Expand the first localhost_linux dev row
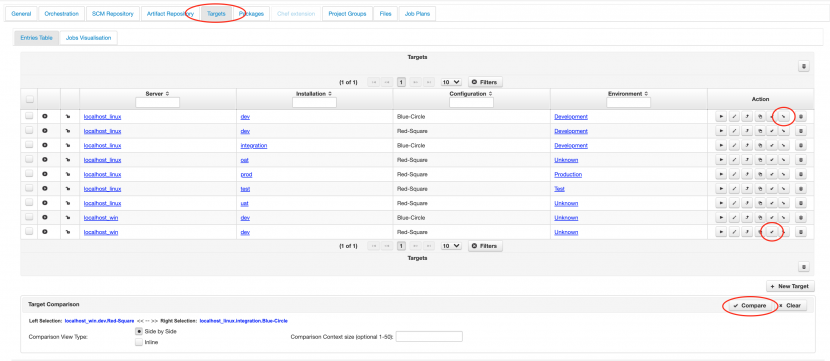The width and height of the screenshot is (830, 361). 44,116
